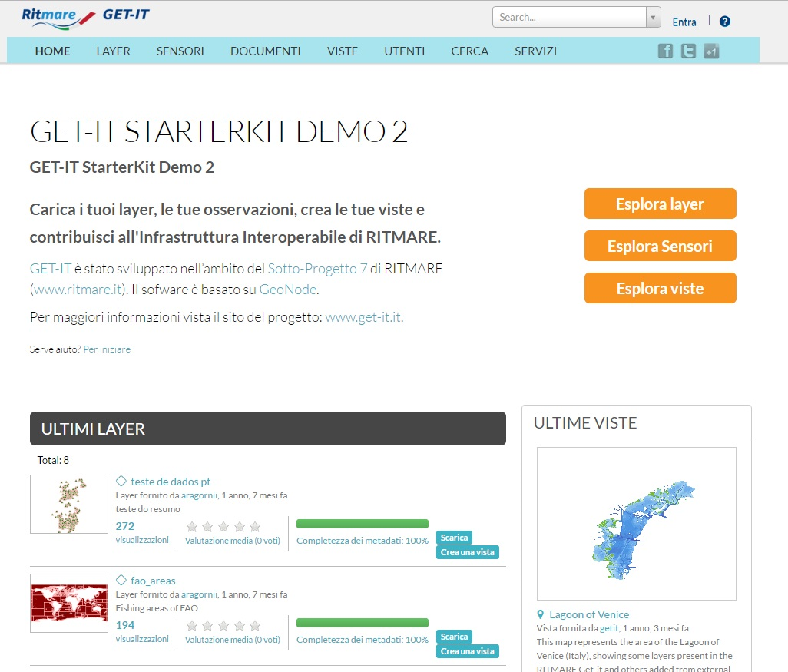This screenshot has width=788, height=672.
Task: Open the teste de dados pt thumbnail
Action: click(69, 504)
